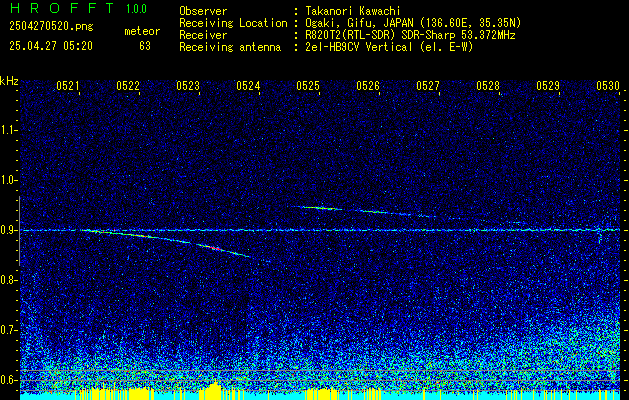Click the 0525 time marker
The height and width of the screenshot is (400, 629).
point(308,85)
